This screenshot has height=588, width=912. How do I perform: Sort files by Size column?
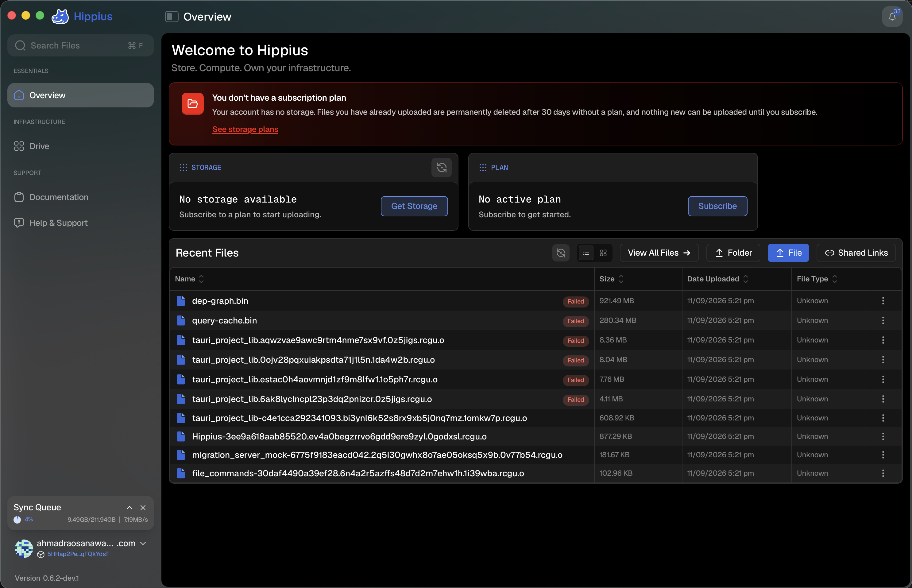click(612, 279)
